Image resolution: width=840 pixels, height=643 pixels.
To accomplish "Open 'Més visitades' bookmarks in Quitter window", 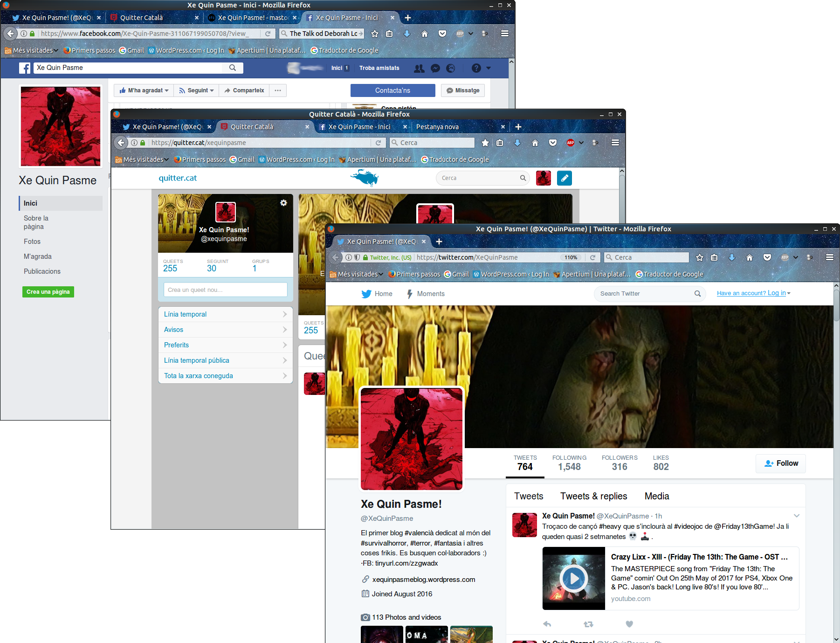I will [x=142, y=159].
